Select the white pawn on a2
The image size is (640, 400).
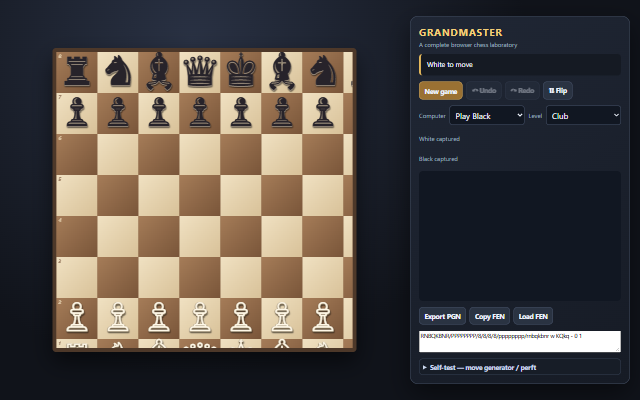click(x=77, y=318)
